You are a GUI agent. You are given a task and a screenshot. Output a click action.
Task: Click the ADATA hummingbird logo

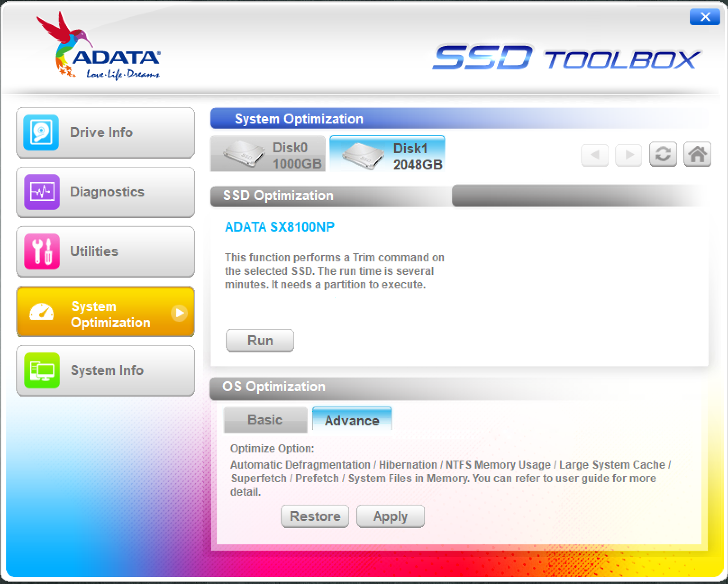98,46
